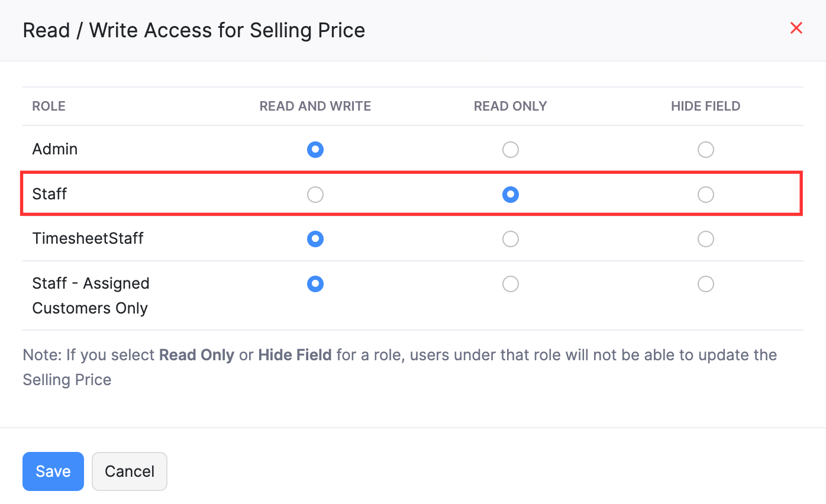Select Read Only for Staff - Assigned Customers Only

click(x=511, y=284)
